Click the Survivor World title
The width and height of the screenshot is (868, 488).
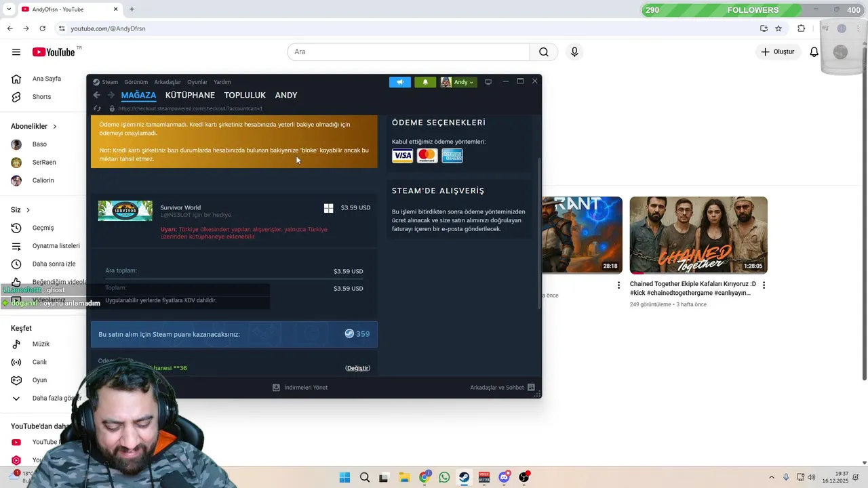click(x=180, y=207)
